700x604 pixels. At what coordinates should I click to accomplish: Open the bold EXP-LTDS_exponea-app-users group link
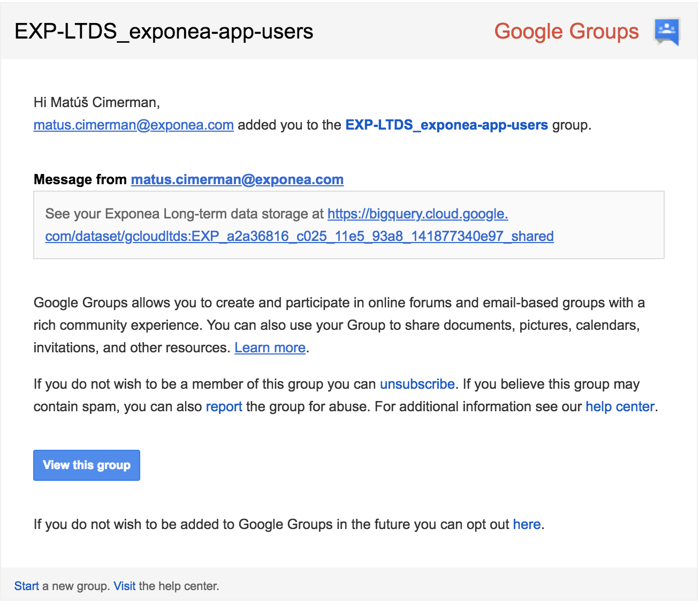click(447, 125)
